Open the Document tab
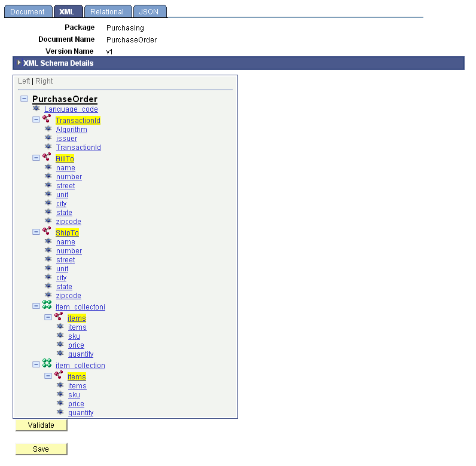 click(28, 11)
